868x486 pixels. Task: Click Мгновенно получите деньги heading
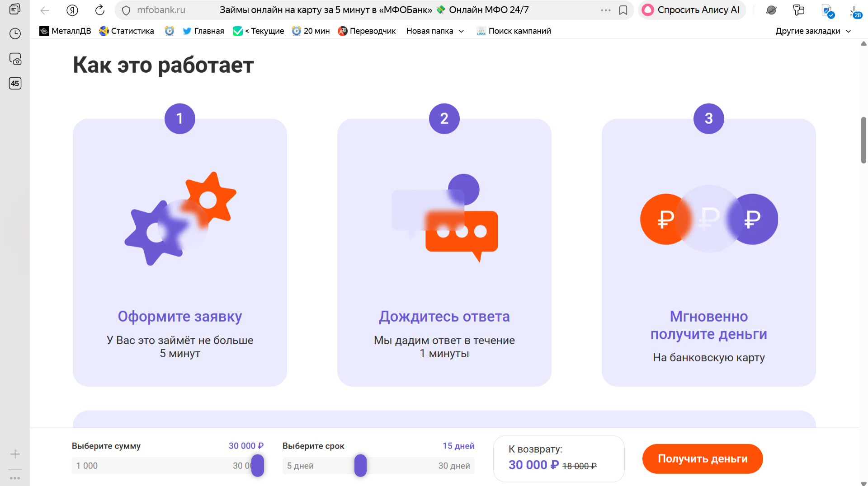(709, 325)
